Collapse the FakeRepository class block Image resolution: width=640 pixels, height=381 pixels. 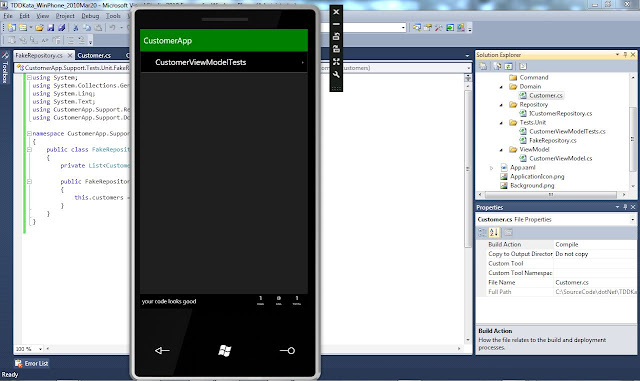point(29,149)
